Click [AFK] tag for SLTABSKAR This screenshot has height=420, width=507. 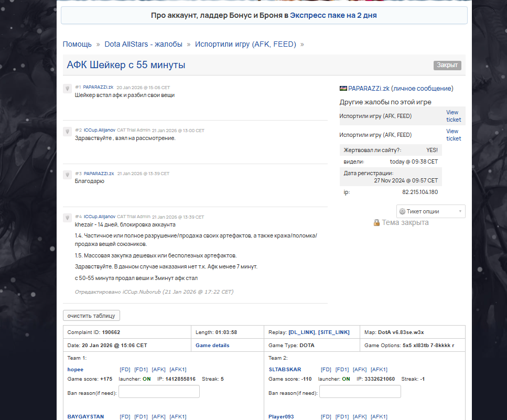pos(360,370)
